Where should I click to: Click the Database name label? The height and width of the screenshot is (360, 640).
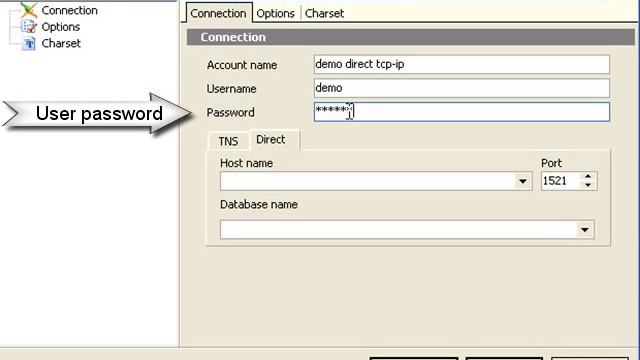pos(259,204)
